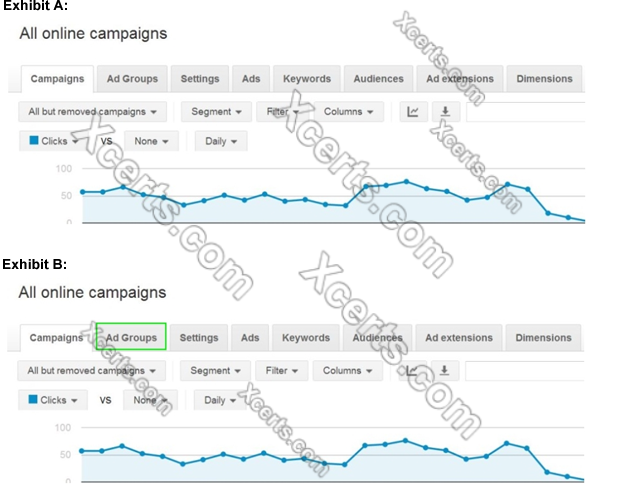Click the blue Clicks metric swatch in Exhibit A
Screen dimensions: 625x502
click(x=34, y=141)
